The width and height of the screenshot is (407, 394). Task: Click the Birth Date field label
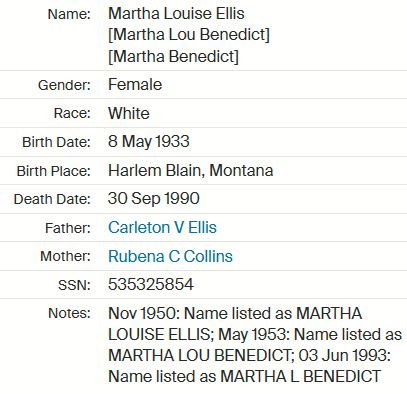click(56, 142)
